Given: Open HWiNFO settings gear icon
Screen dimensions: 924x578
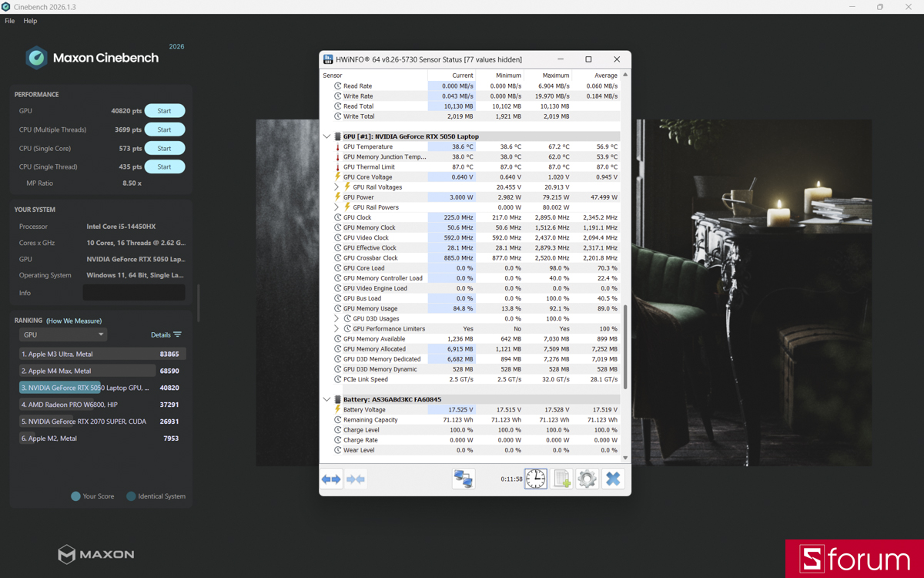Looking at the screenshot, I should pos(587,479).
